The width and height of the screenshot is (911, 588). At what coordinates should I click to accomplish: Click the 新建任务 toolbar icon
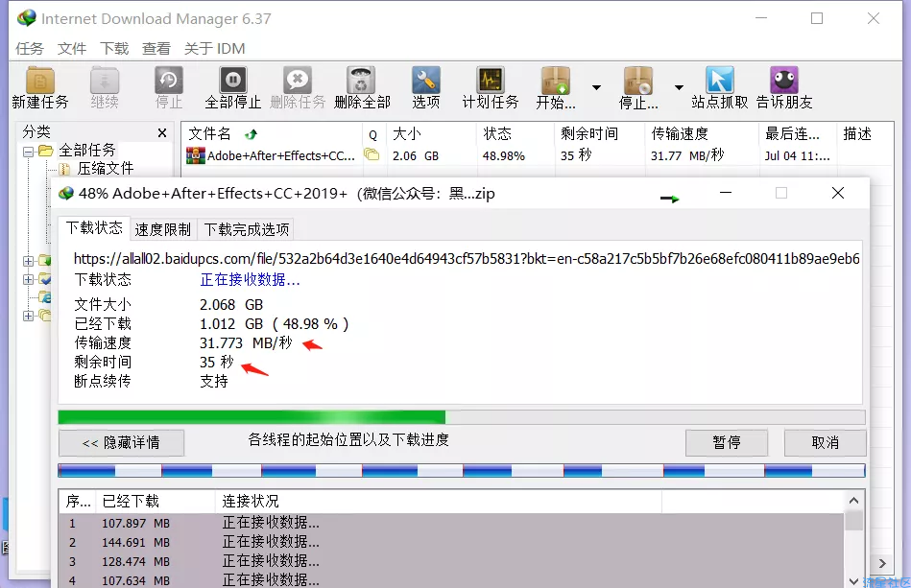pos(40,81)
